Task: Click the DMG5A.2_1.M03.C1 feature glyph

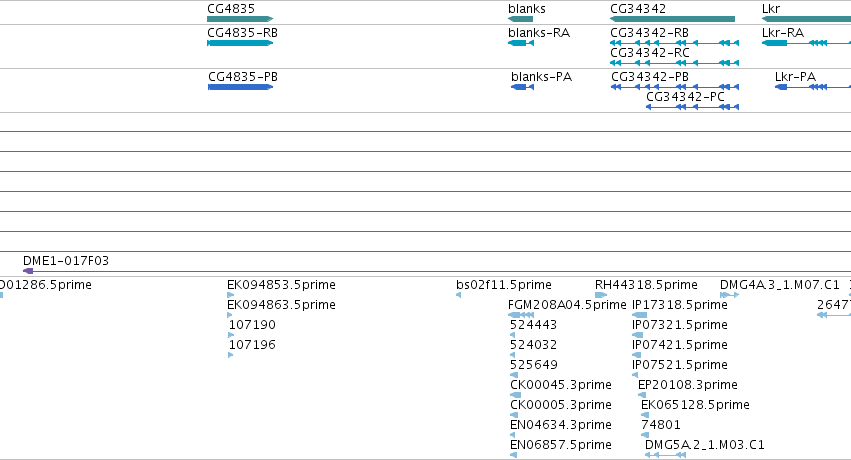Action: (665, 455)
